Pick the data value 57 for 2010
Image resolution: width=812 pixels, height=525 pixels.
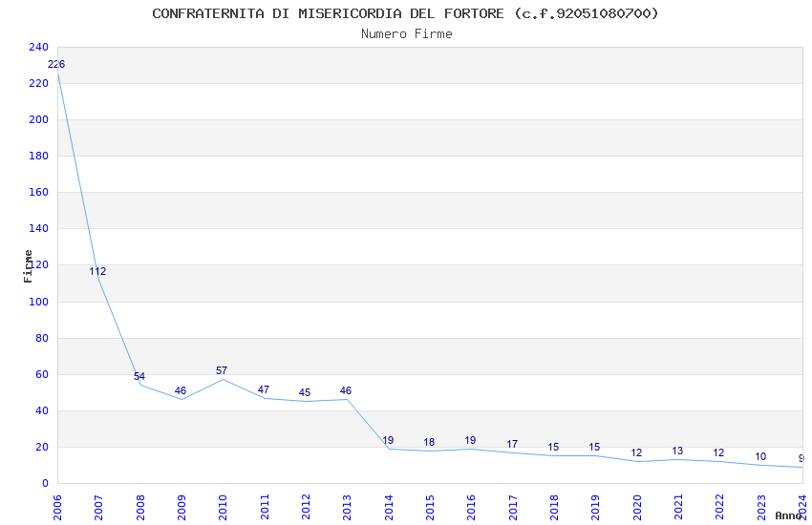tap(222, 370)
